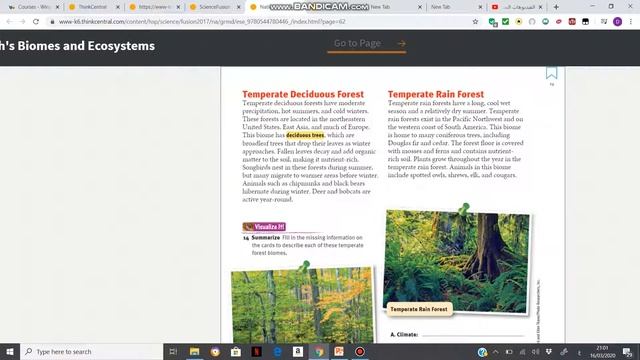Reload the page with the browser refresh icon
Viewport: 640px width, 360px height.
36,22
